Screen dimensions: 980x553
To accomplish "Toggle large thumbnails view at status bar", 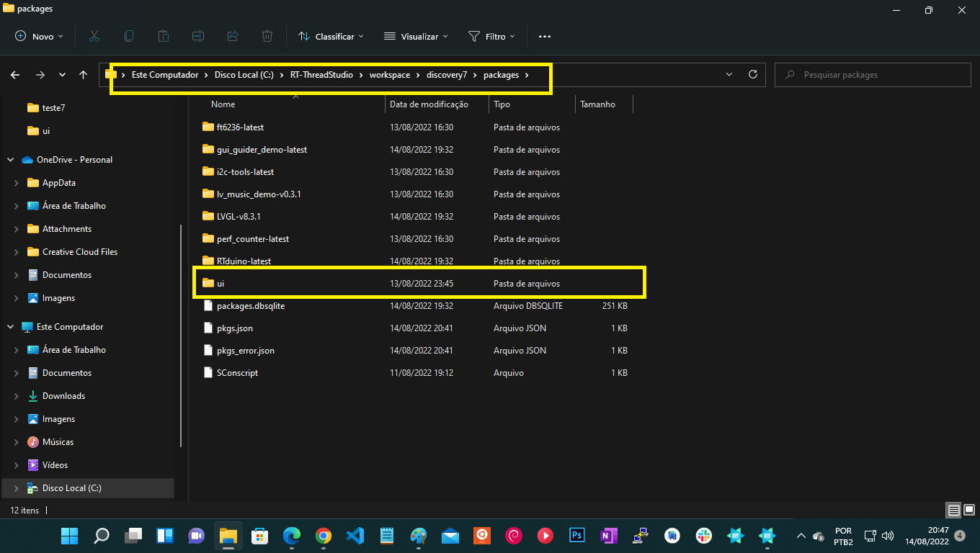I will tap(968, 510).
